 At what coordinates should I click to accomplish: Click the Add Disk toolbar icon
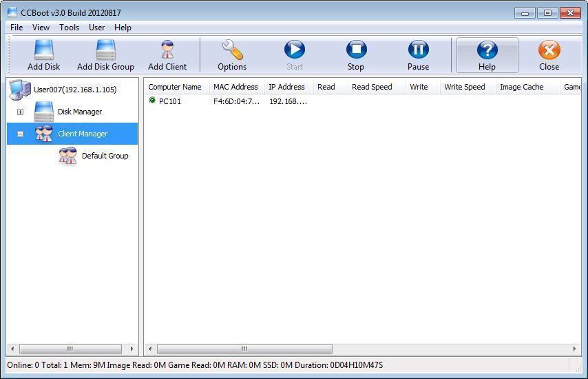(x=44, y=50)
